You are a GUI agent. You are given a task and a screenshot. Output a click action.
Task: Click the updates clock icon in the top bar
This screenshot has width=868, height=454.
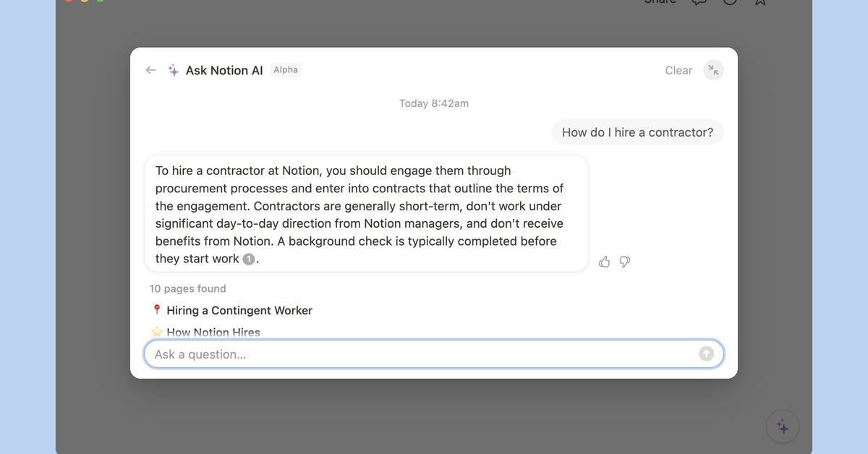point(729,4)
